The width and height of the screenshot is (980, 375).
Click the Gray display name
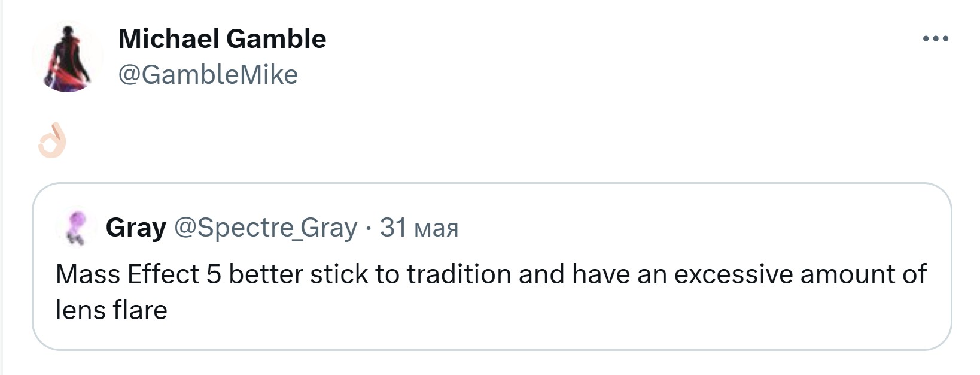[136, 228]
